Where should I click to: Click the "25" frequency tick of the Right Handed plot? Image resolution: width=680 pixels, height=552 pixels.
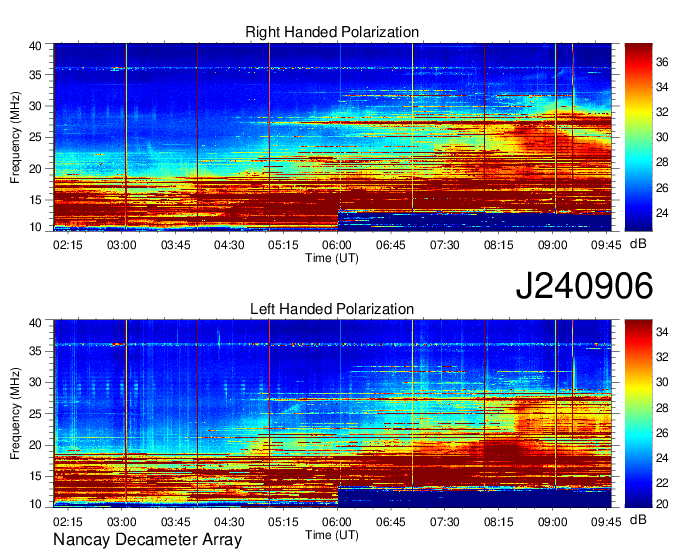36,137
